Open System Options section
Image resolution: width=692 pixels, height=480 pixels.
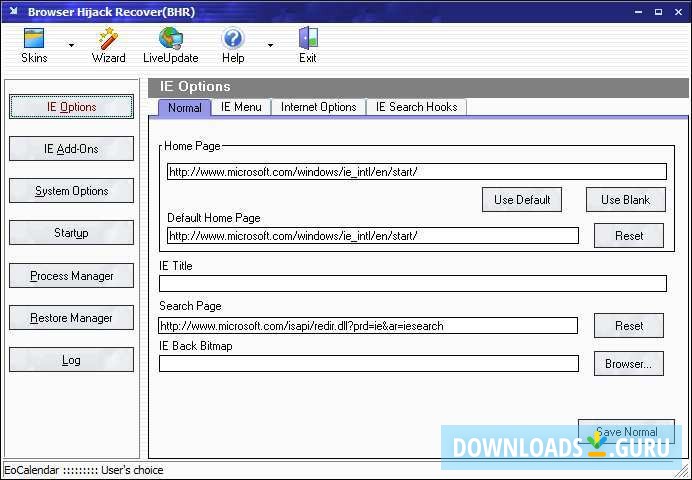(71, 191)
